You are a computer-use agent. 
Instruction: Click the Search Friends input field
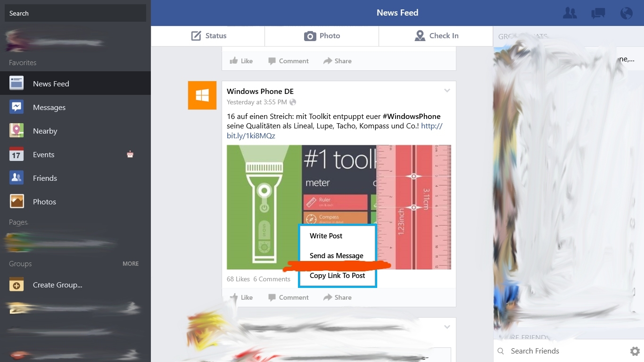(x=568, y=351)
